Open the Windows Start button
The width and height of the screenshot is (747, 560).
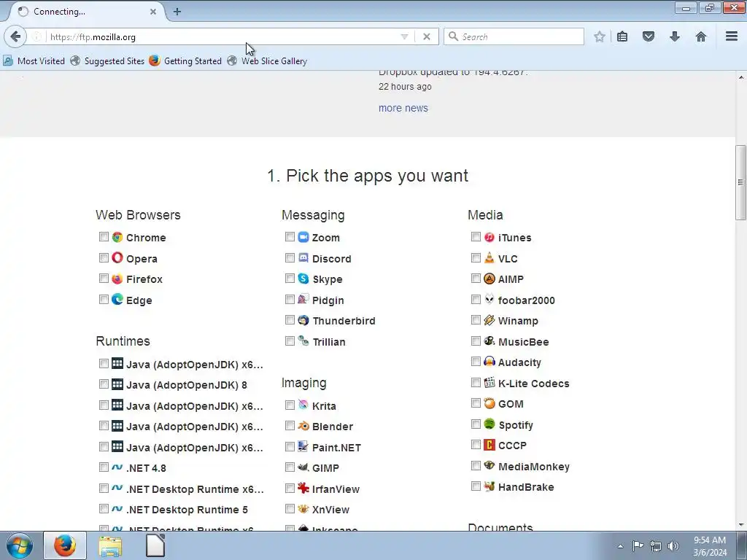(x=20, y=545)
